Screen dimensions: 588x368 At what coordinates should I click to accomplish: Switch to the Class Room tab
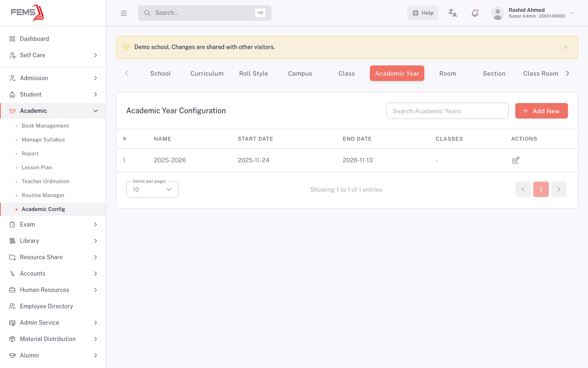pyautogui.click(x=541, y=74)
